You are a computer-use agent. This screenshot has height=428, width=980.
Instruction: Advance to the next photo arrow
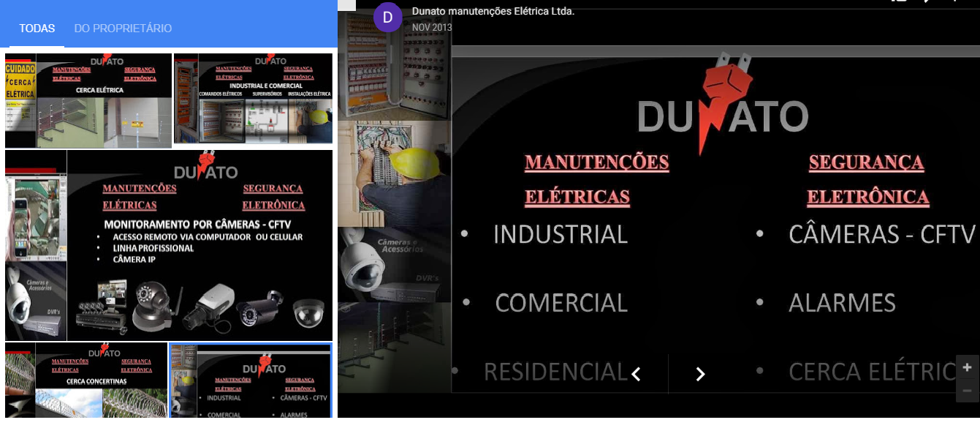coord(700,374)
